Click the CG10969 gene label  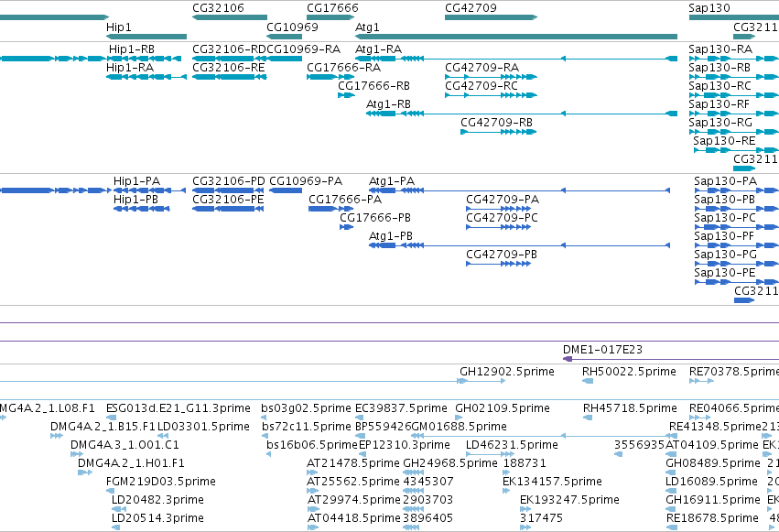[x=292, y=27]
